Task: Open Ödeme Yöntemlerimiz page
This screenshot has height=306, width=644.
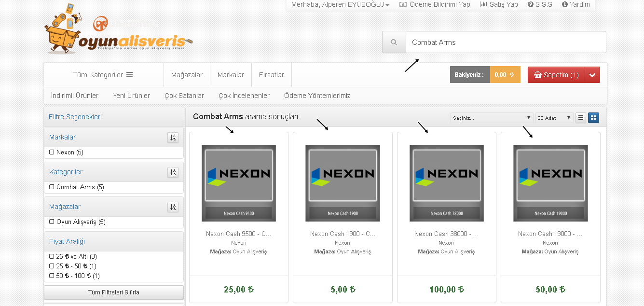Action: pyautogui.click(x=317, y=96)
